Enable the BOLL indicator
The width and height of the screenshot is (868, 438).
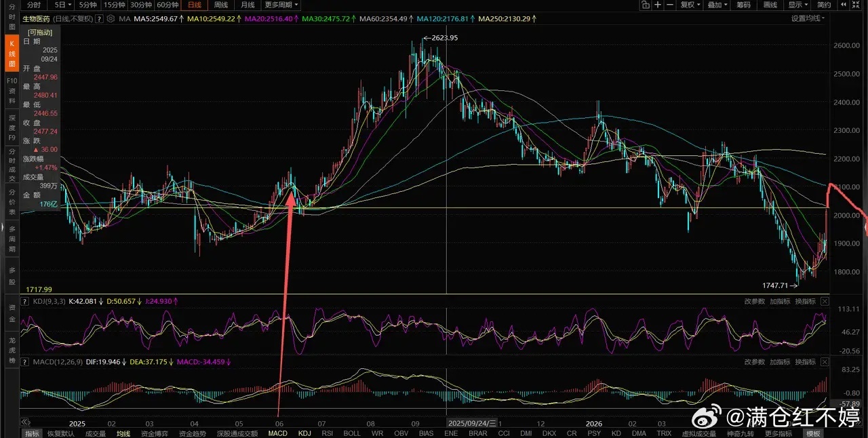click(x=352, y=433)
